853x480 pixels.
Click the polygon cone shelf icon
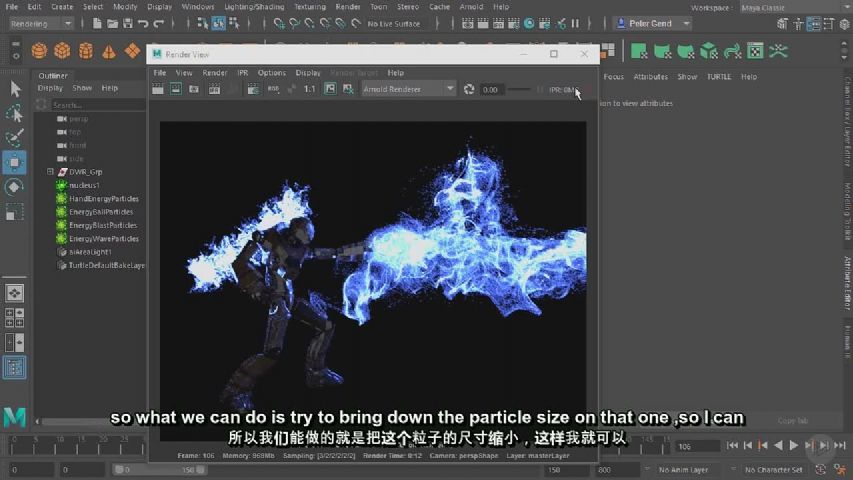109,51
